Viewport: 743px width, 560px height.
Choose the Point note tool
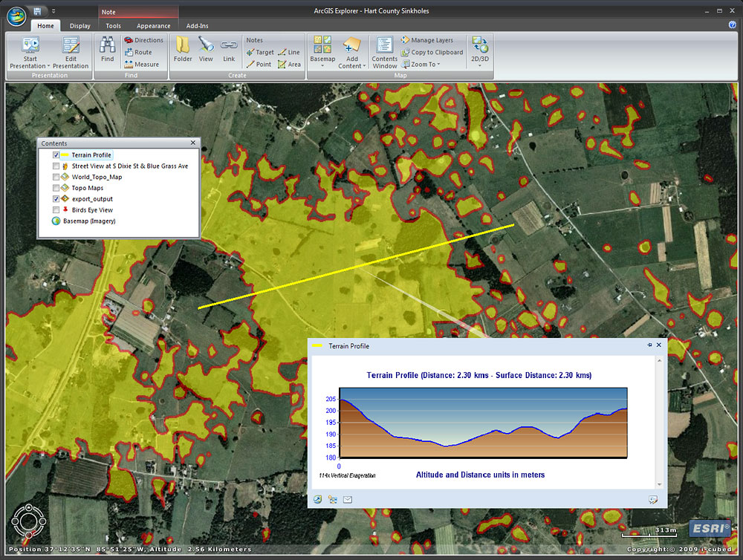pyautogui.click(x=259, y=65)
